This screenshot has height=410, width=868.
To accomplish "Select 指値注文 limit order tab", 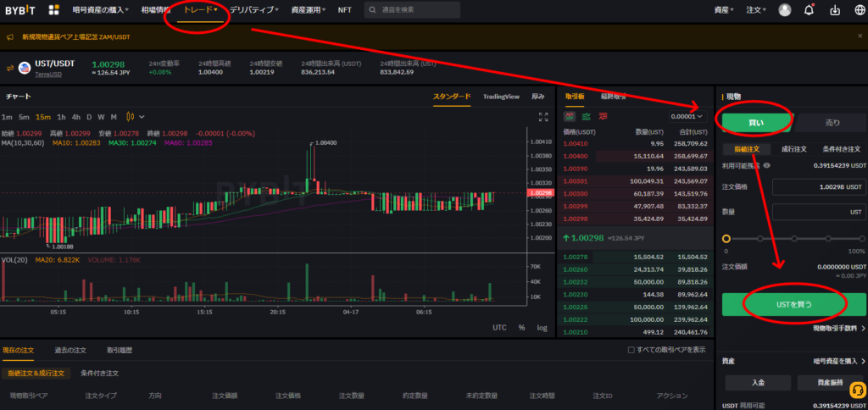I will 747,149.
